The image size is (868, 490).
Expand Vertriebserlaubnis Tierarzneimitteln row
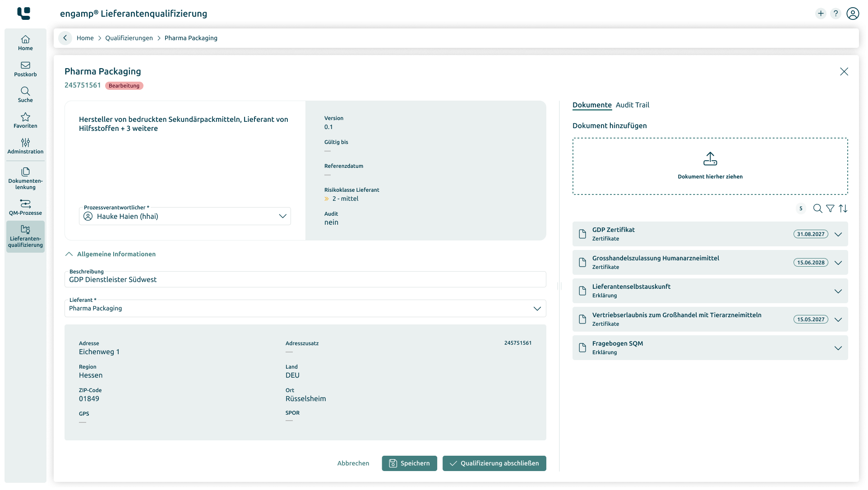[839, 320]
